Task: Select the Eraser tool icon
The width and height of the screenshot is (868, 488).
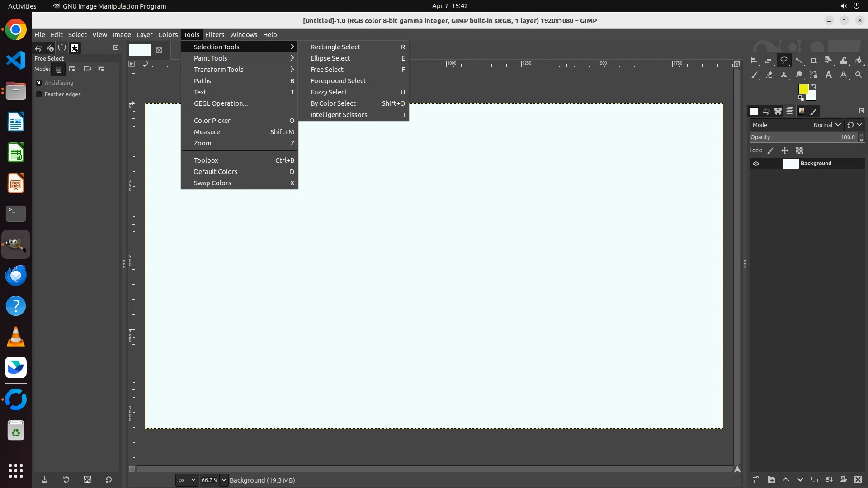Action: (769, 75)
